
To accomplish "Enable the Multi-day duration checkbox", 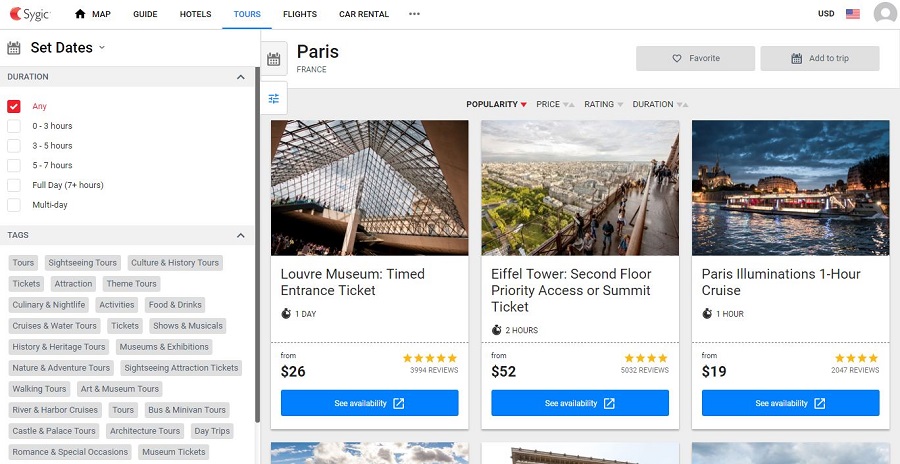I will coord(14,204).
